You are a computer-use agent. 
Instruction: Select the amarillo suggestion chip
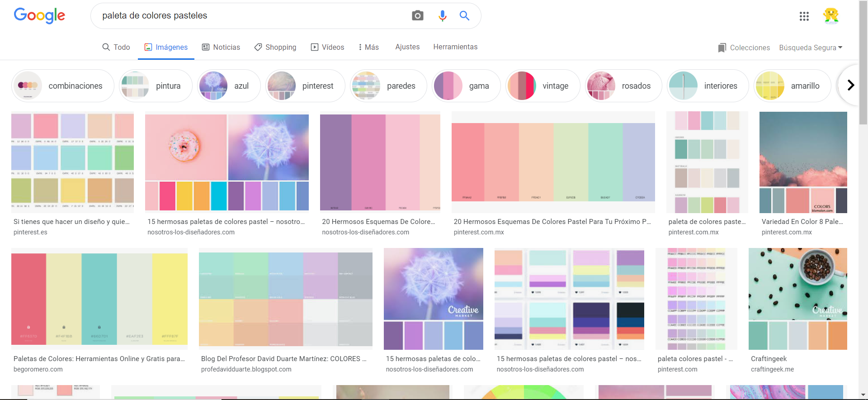click(x=793, y=86)
